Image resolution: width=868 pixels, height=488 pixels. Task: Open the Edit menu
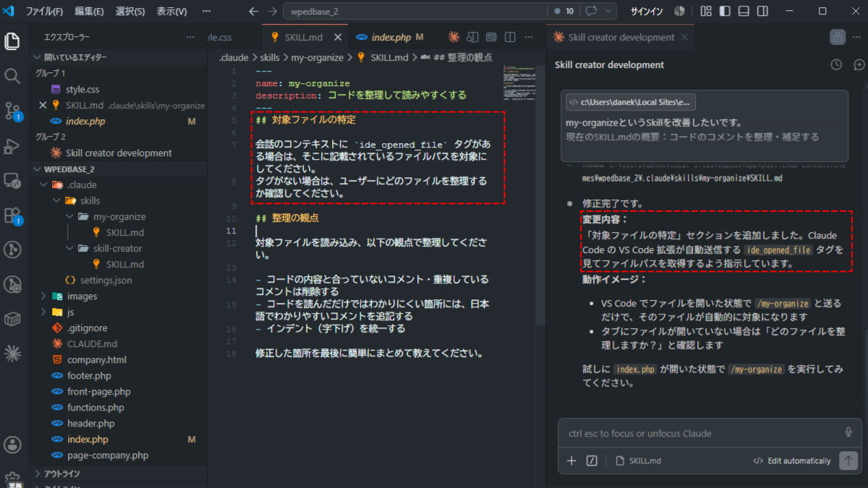[x=89, y=11]
